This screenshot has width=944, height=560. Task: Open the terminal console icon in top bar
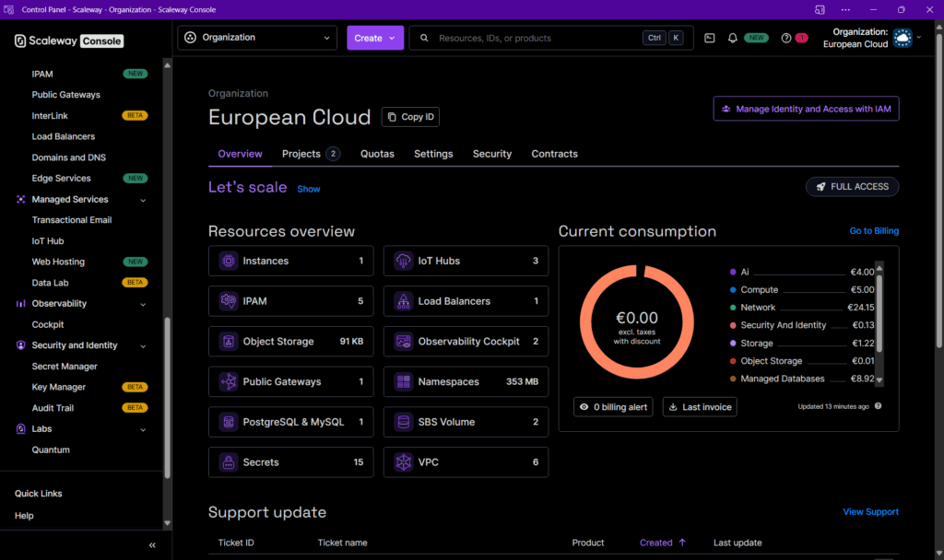pos(710,38)
